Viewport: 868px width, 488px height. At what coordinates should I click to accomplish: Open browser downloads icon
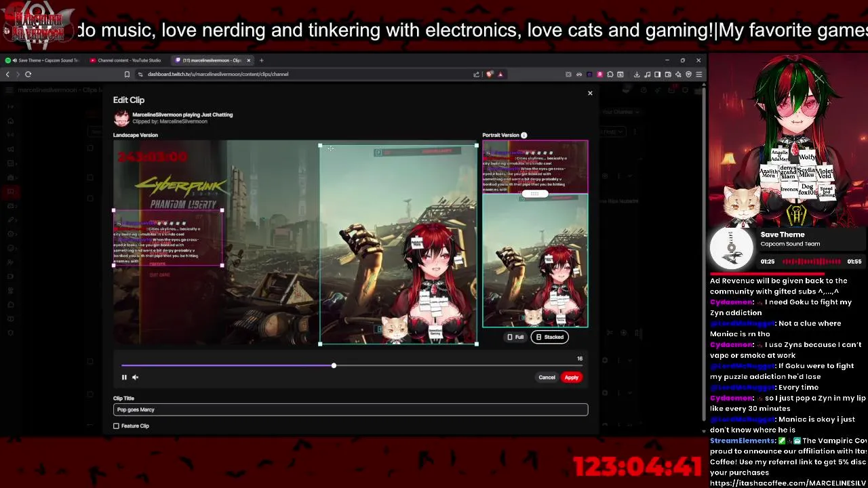(x=637, y=74)
